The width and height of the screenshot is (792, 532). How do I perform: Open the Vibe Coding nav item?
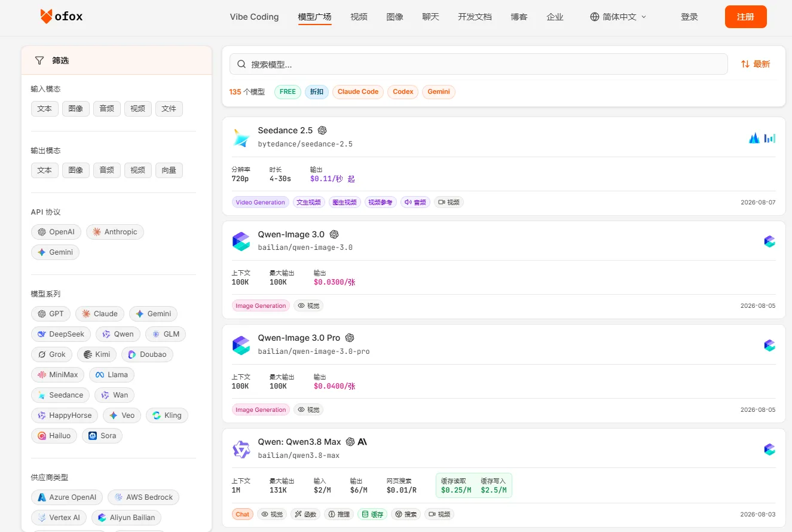255,17
